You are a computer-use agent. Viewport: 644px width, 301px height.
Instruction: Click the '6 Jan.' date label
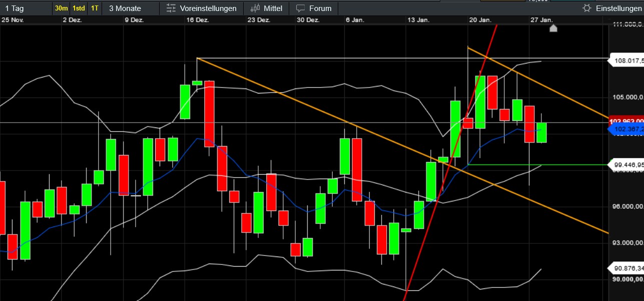click(x=354, y=20)
